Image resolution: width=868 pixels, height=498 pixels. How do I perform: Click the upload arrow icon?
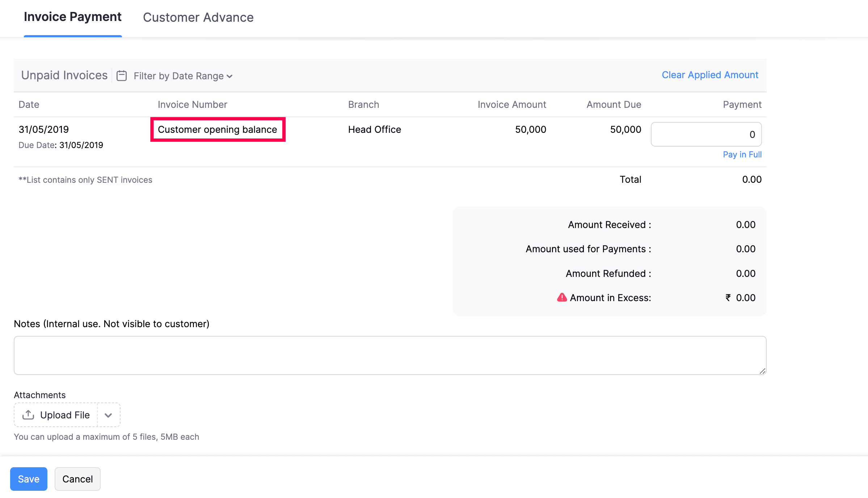[x=28, y=415]
